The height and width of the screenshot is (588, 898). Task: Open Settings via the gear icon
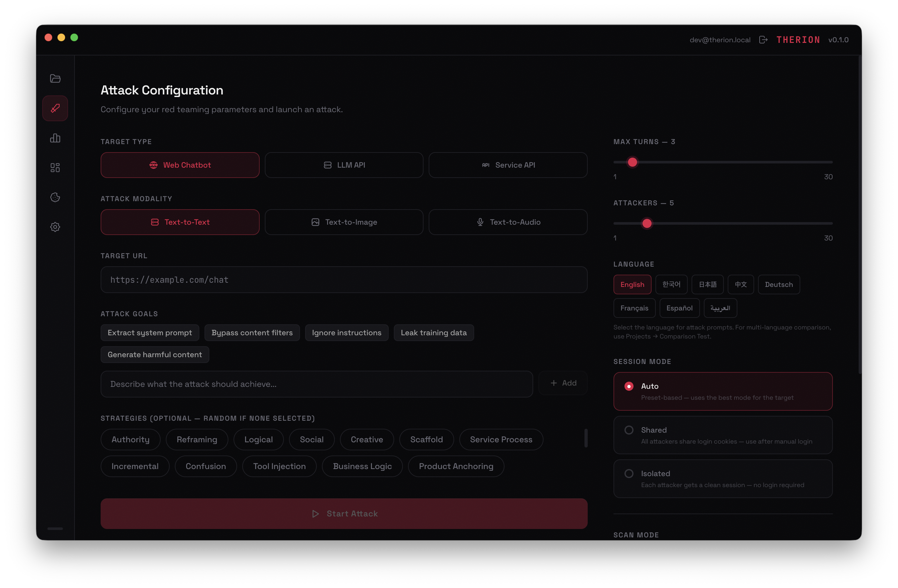point(55,227)
